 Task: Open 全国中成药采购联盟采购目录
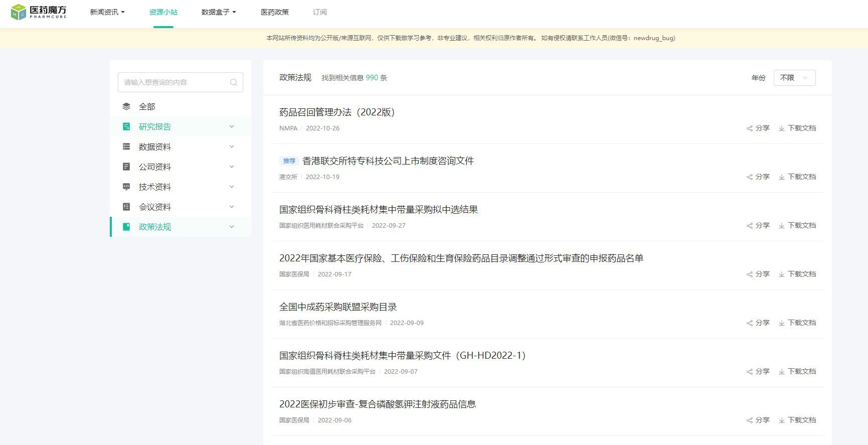click(x=338, y=307)
